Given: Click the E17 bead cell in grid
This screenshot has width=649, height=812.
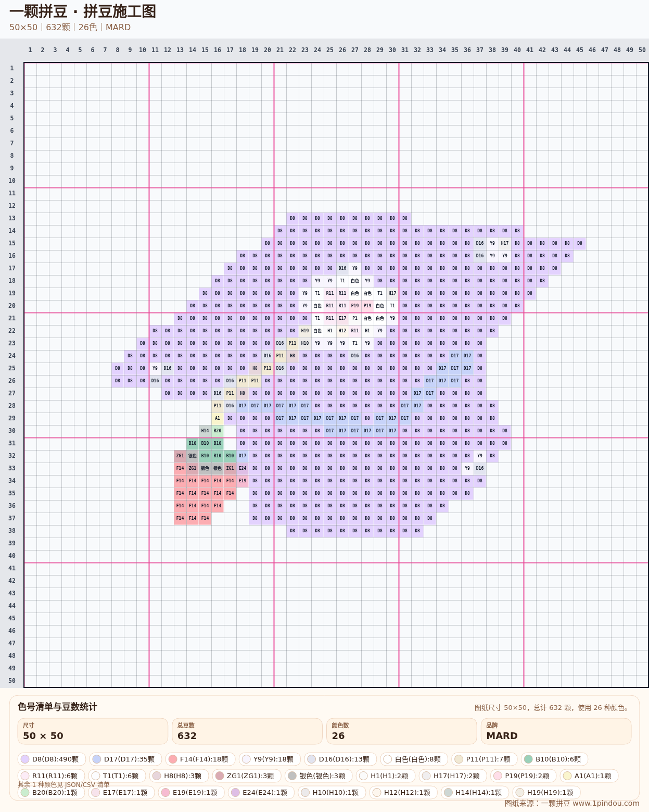Looking at the screenshot, I should (x=342, y=318).
